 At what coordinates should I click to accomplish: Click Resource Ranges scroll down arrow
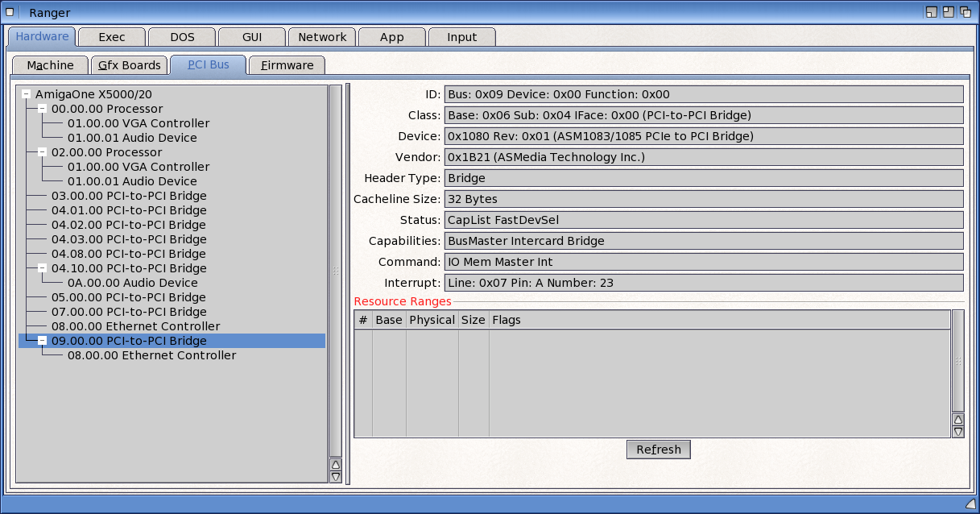coord(957,432)
